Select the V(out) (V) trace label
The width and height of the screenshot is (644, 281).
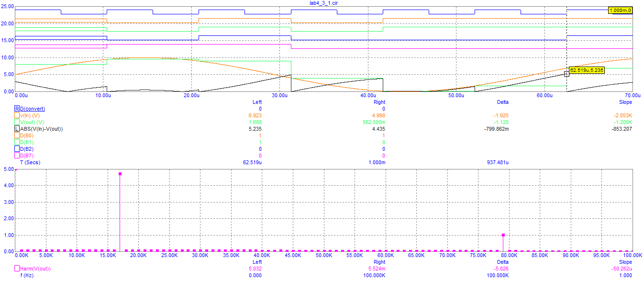click(32, 122)
